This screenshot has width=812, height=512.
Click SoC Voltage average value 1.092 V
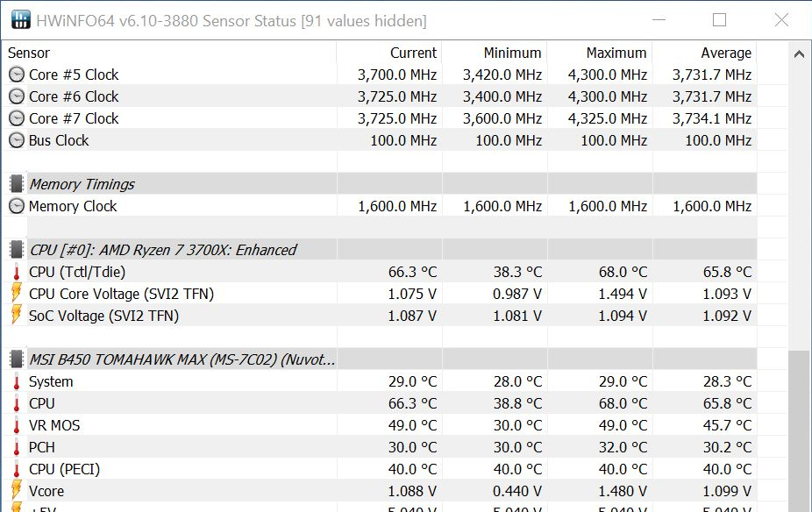click(727, 316)
